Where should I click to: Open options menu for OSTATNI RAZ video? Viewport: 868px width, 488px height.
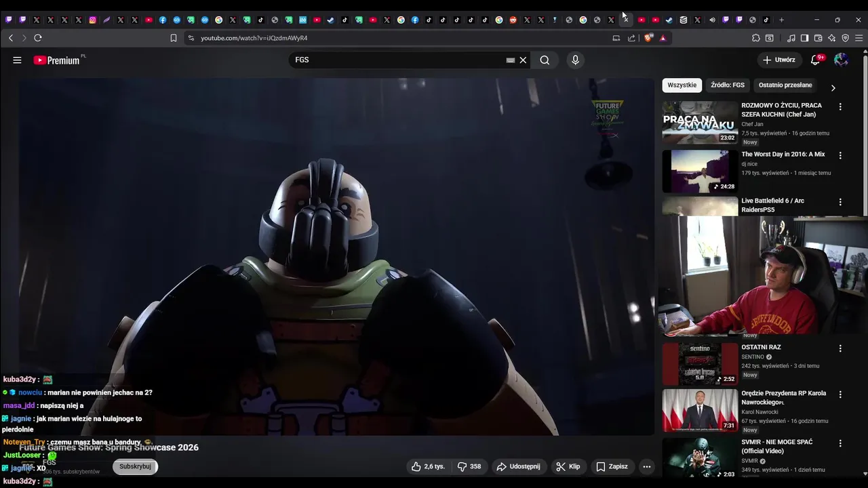840,348
